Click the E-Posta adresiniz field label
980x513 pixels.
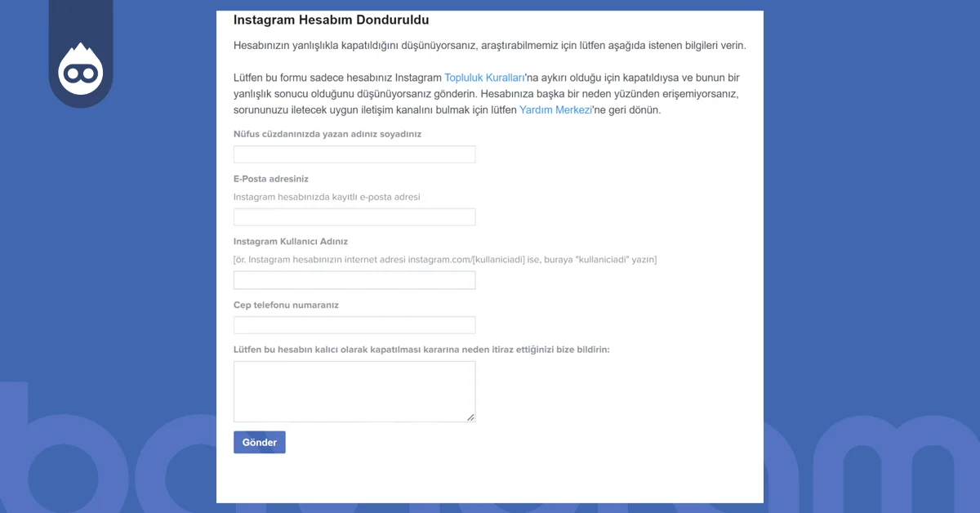[271, 178]
